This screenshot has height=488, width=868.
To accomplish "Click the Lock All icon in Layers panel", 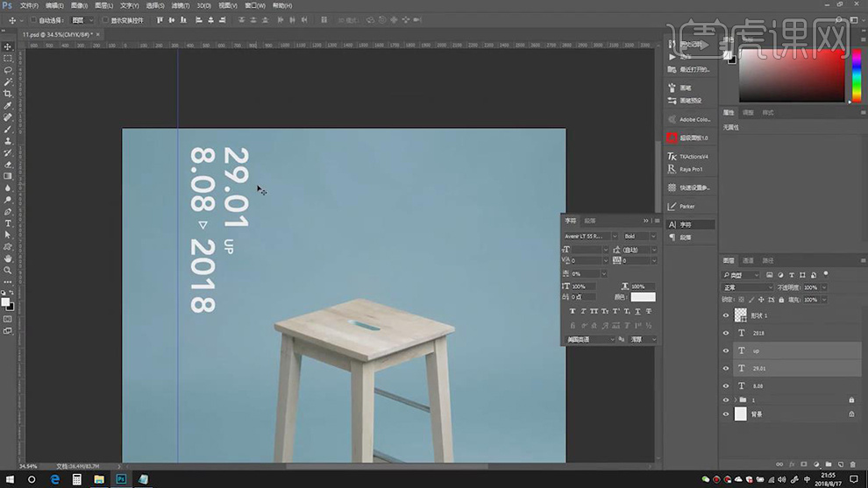I will pos(781,300).
